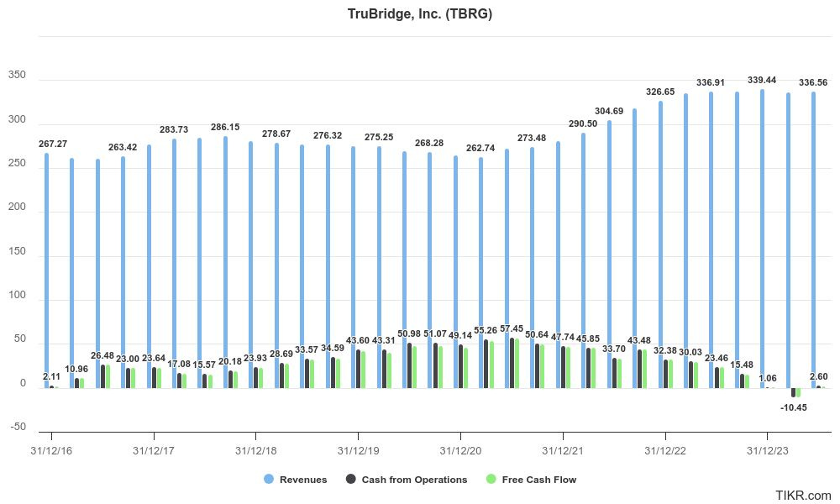Click the -50 y-axis value label
The image size is (840, 504).
pyautogui.click(x=17, y=427)
